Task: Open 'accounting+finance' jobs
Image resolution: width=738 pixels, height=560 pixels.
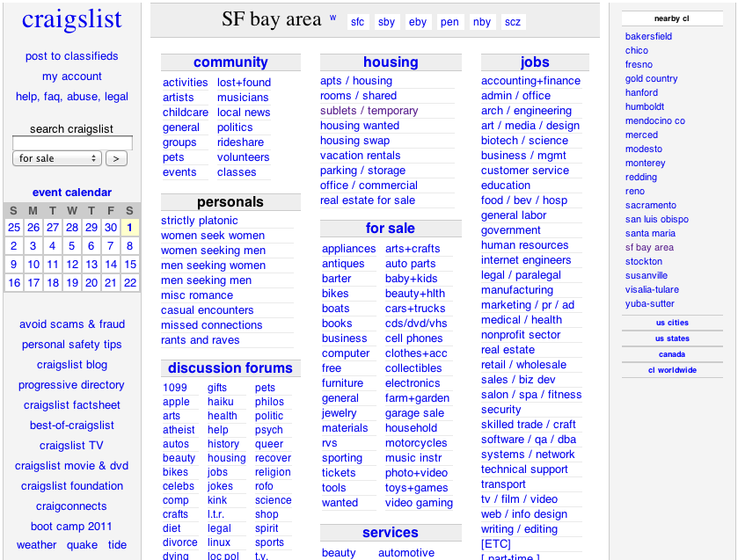Action: 530,81
